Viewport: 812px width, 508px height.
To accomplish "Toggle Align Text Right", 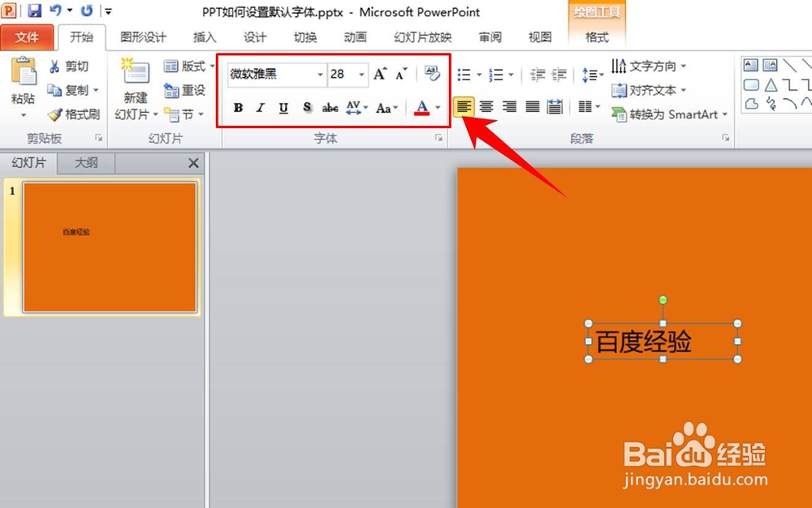I will (x=510, y=107).
